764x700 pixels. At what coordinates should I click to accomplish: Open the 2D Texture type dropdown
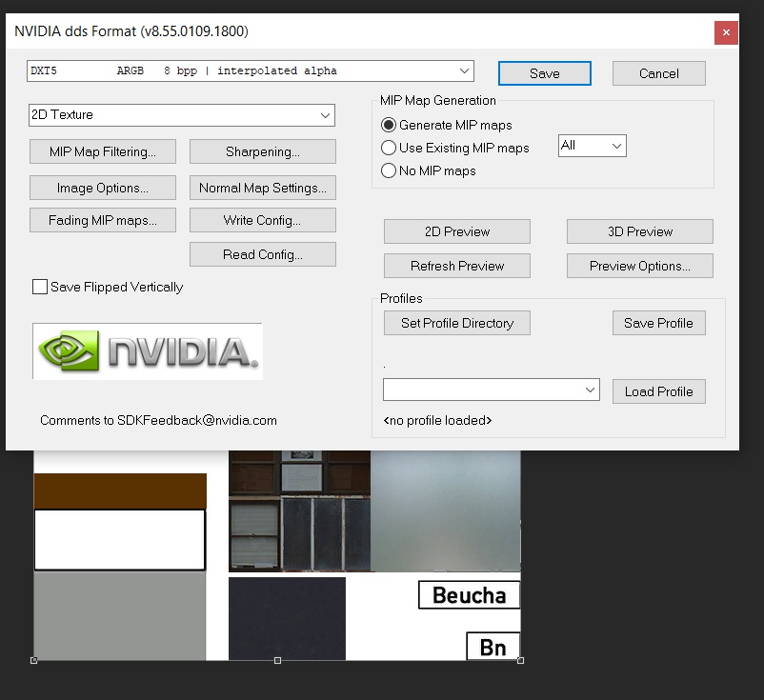(182, 115)
